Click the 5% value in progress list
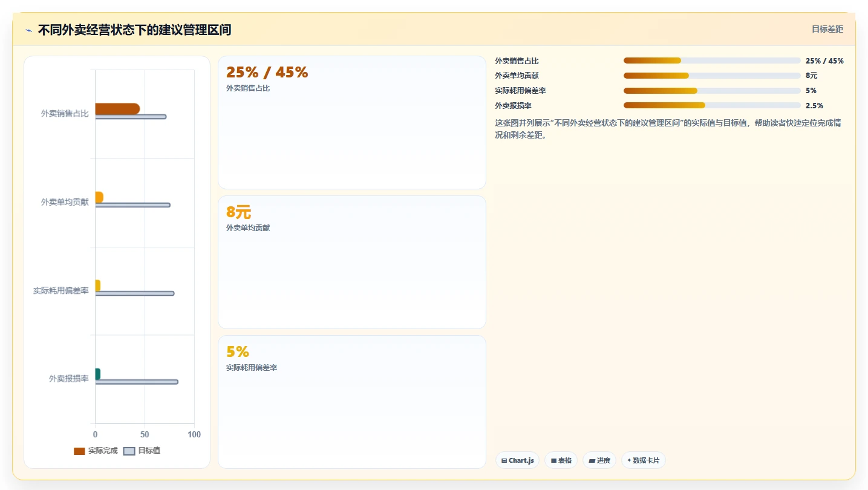Image resolution: width=868 pixels, height=490 pixels. 811,91
